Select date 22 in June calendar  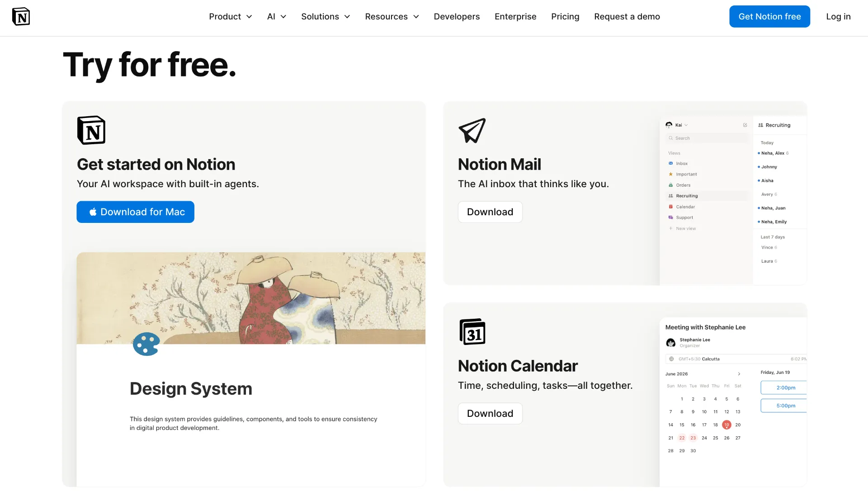click(x=682, y=438)
